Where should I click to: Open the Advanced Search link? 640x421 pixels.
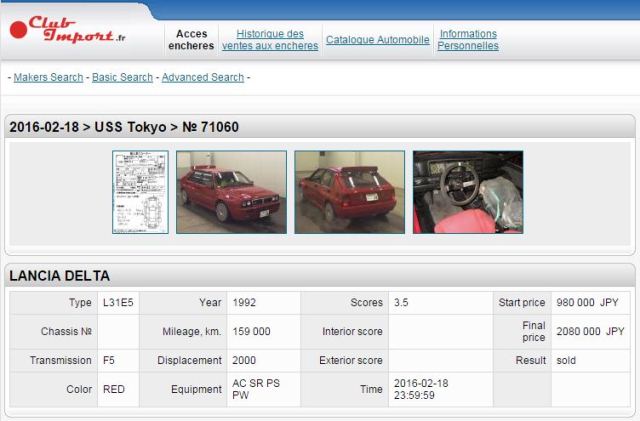tap(202, 77)
